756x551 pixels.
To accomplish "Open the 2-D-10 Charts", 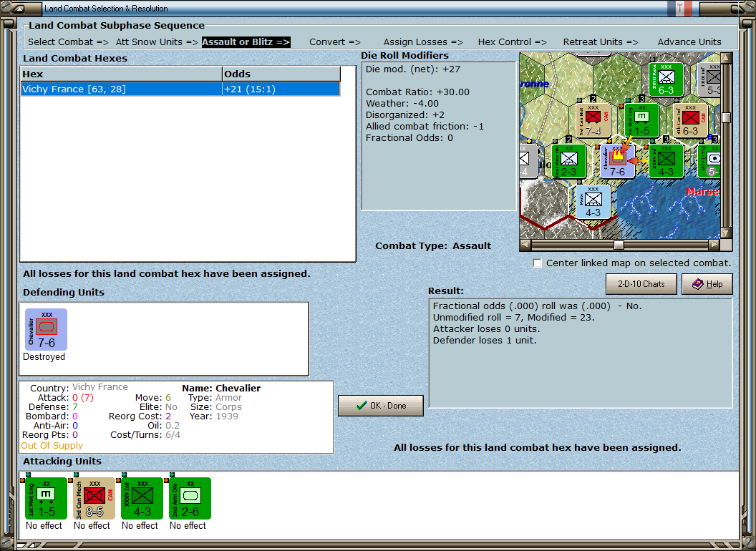I will (641, 284).
